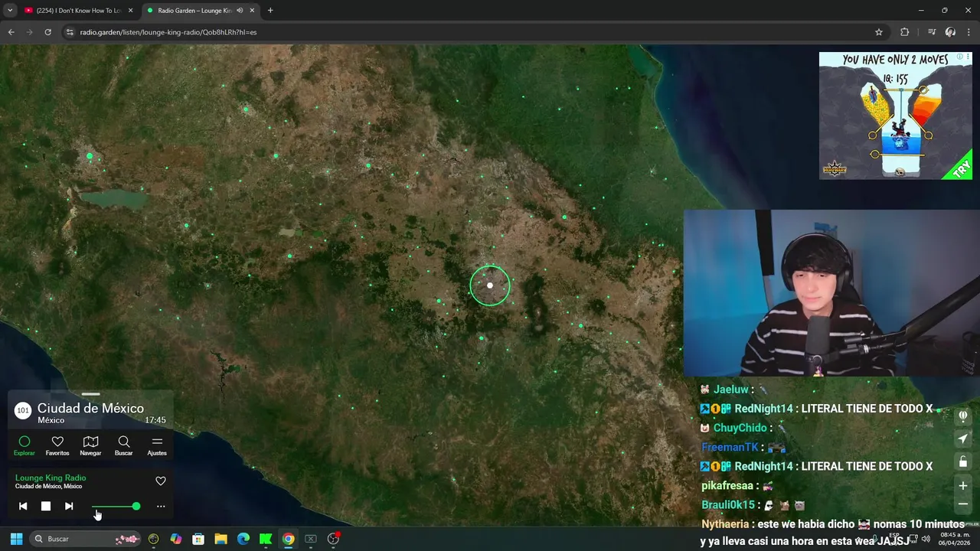View site information icon

click(x=69, y=32)
